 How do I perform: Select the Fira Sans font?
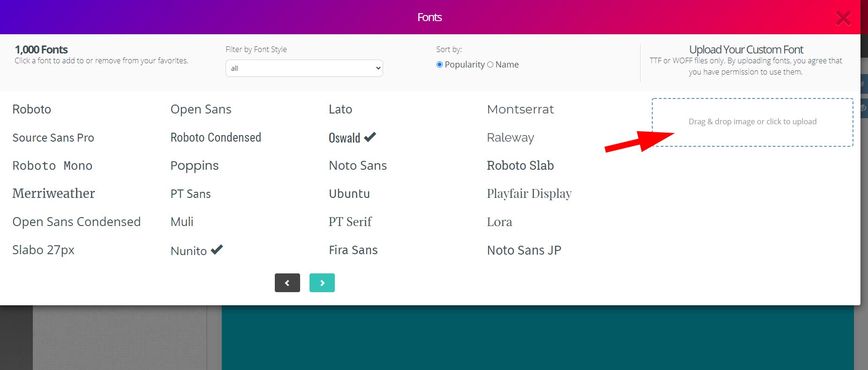(x=353, y=250)
